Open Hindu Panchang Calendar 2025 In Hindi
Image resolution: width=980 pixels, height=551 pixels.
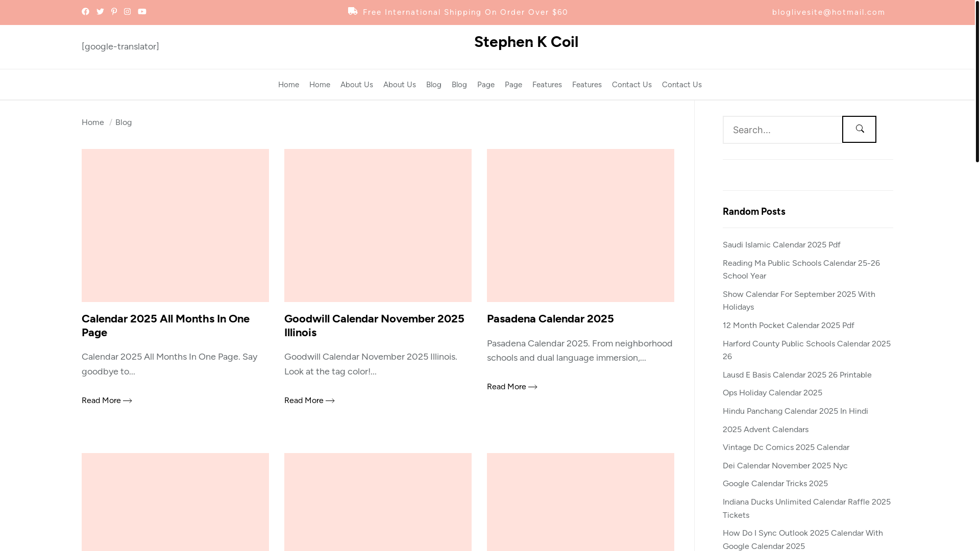pyautogui.click(x=795, y=411)
